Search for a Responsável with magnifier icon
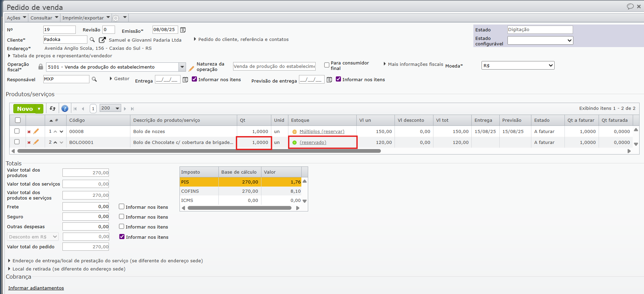This screenshot has width=644, height=294. pos(94,79)
